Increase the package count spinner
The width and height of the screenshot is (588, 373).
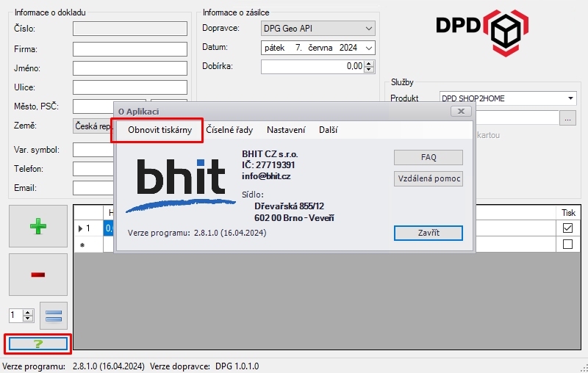coord(28,312)
